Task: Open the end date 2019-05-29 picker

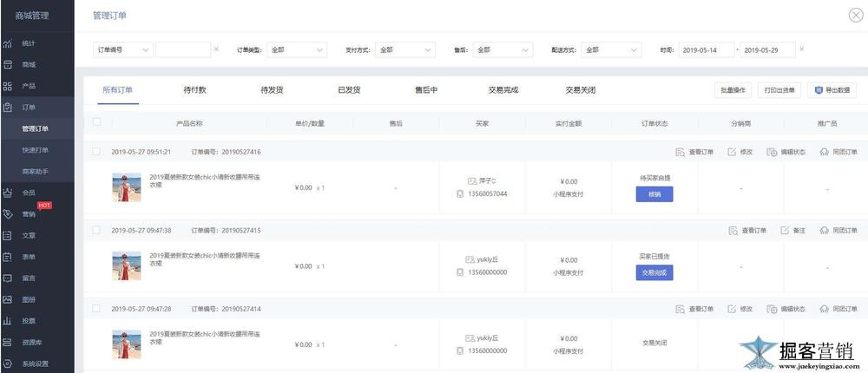Action: click(x=768, y=49)
